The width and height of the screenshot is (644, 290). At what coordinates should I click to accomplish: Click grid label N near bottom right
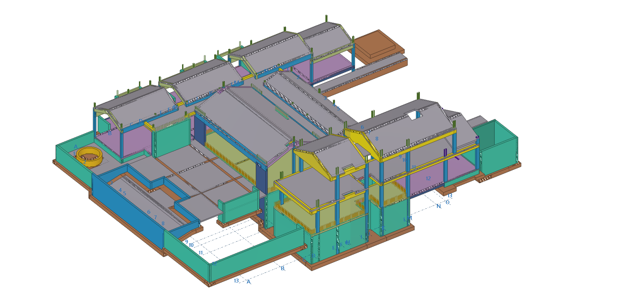pos(438,206)
